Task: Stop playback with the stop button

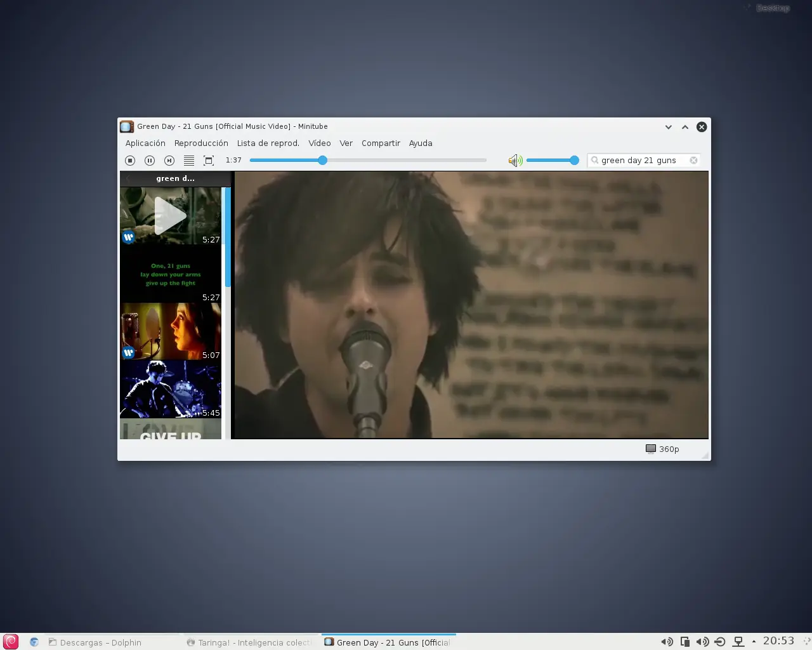Action: click(130, 161)
